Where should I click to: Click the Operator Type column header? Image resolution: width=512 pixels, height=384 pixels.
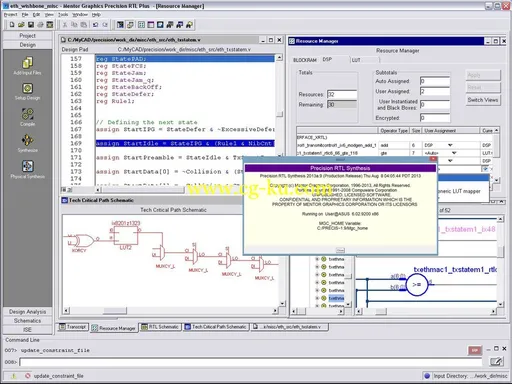point(394,130)
